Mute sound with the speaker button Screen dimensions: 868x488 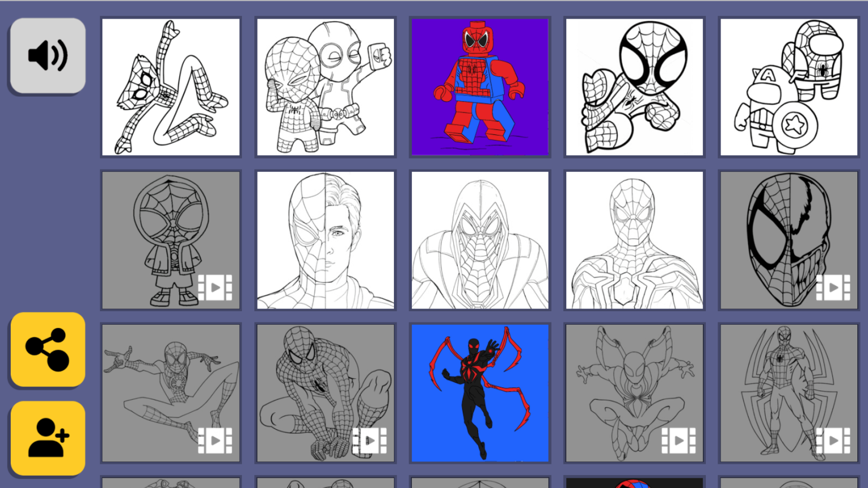pyautogui.click(x=48, y=55)
